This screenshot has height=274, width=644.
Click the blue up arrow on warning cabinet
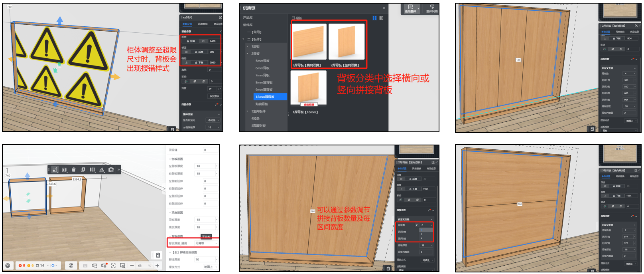click(60, 20)
